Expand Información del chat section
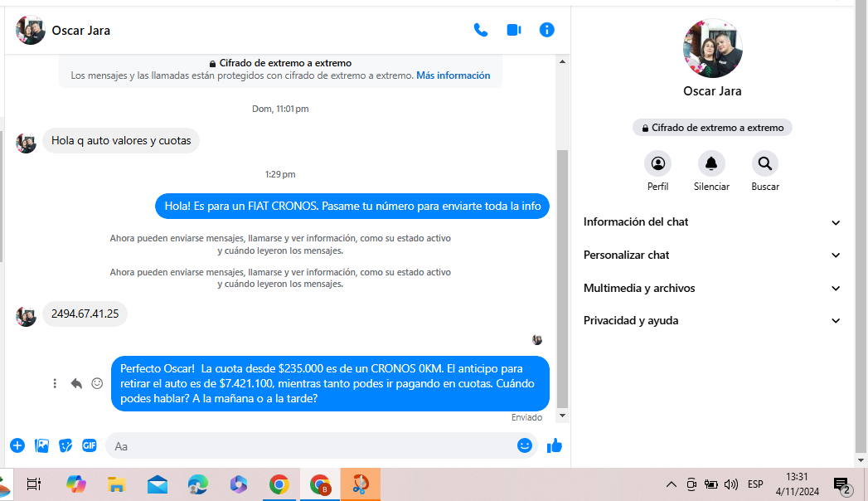Image resolution: width=868 pixels, height=501 pixels. (x=711, y=222)
